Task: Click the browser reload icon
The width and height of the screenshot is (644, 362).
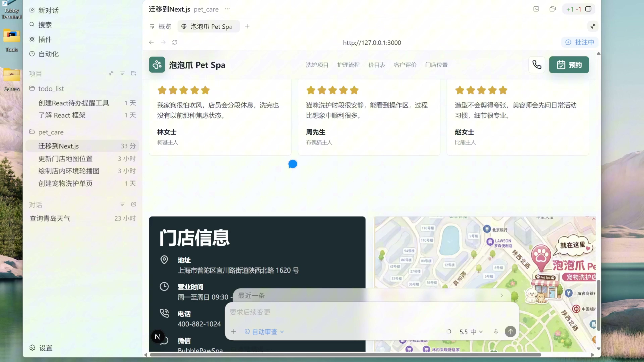Action: [174, 42]
